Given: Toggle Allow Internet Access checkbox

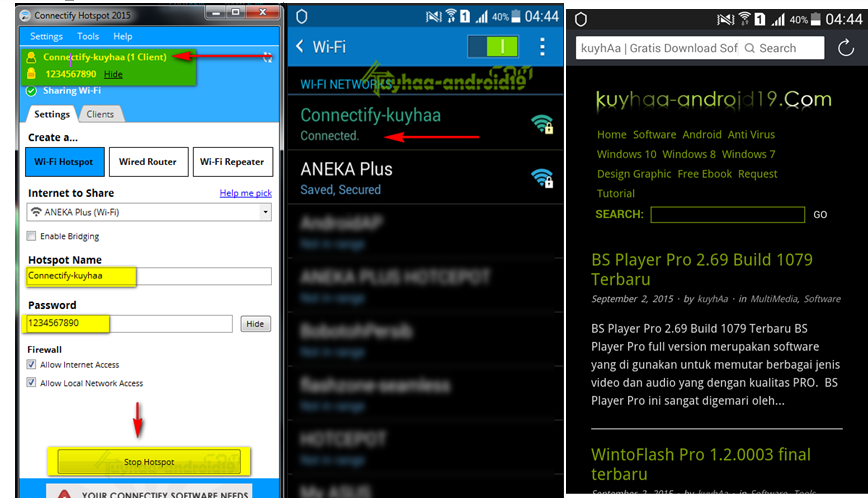Looking at the screenshot, I should pyautogui.click(x=32, y=365).
